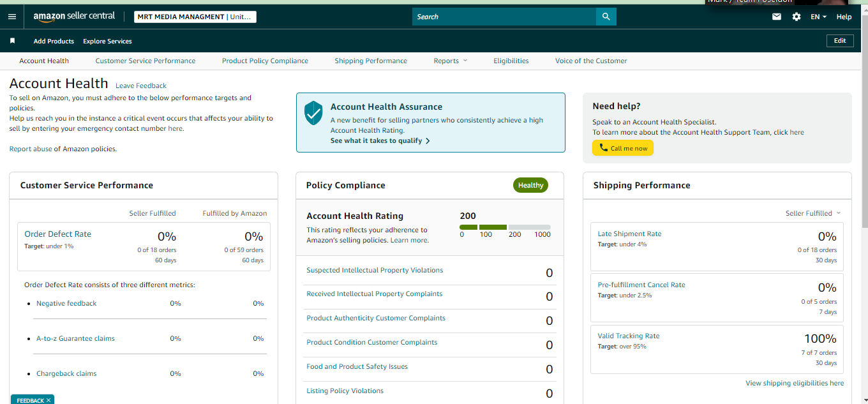Click the Leave Feedback link

141,86
